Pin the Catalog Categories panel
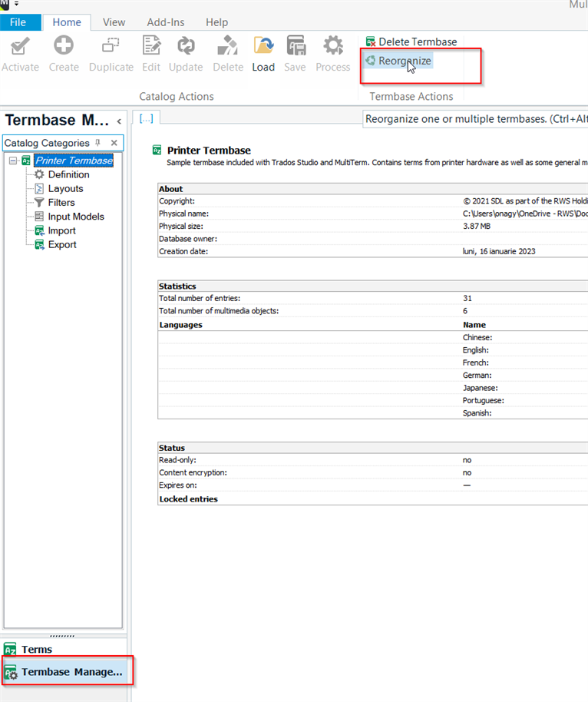 pos(97,143)
